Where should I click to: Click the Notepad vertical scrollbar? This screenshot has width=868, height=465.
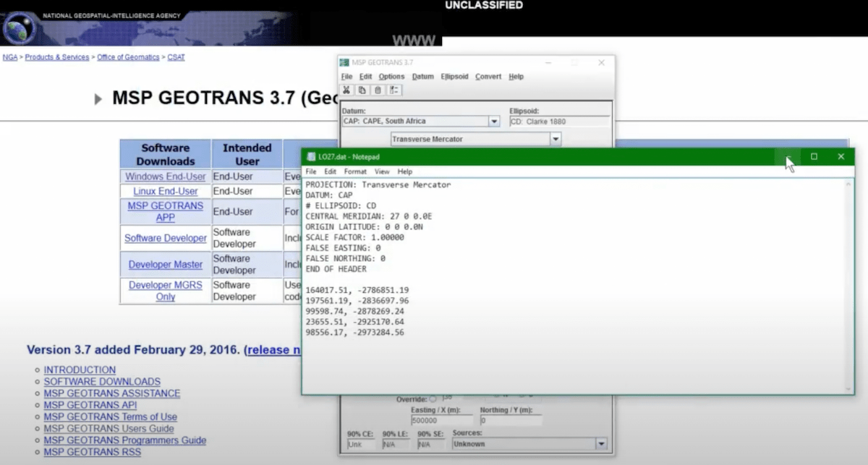tap(849, 285)
